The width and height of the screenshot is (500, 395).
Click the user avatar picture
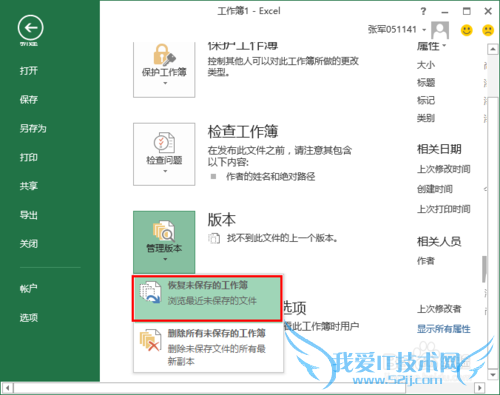tap(440, 30)
